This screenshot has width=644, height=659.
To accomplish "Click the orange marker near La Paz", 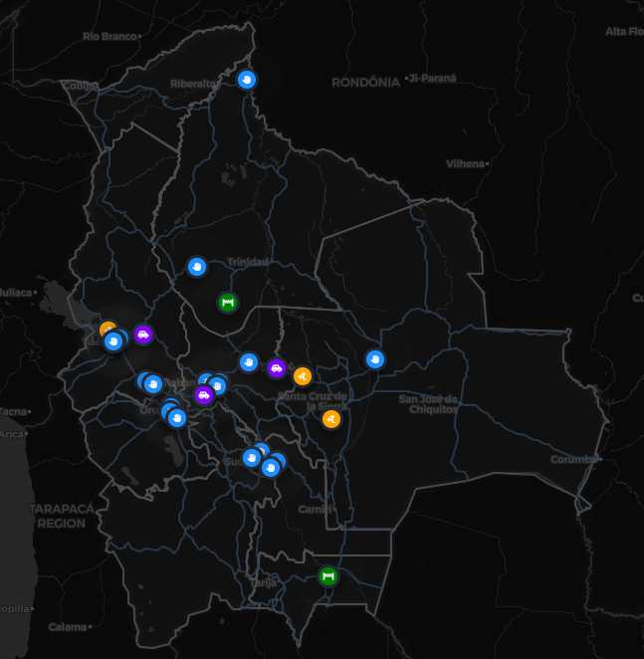I will [106, 329].
